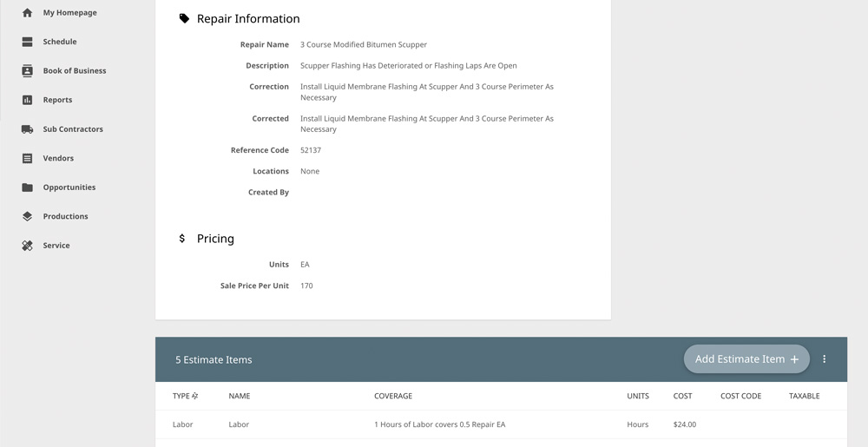Click the Reports chart icon
868x447 pixels.
click(27, 100)
